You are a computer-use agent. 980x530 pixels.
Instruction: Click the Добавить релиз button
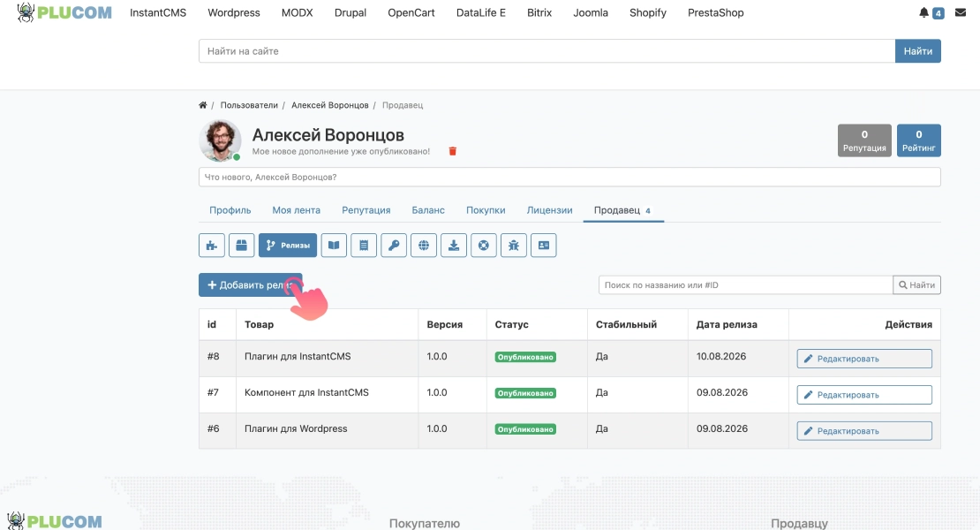(x=251, y=285)
